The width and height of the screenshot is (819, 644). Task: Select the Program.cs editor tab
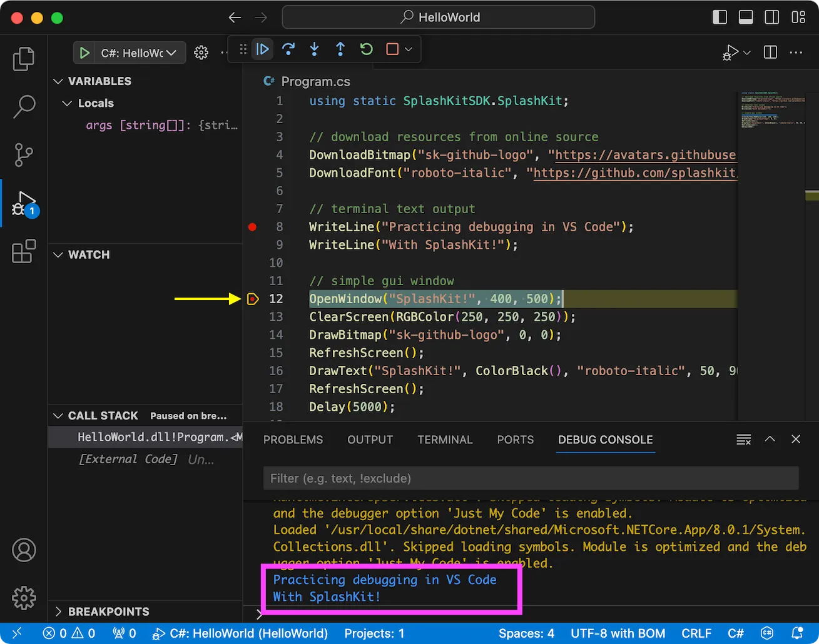307,81
